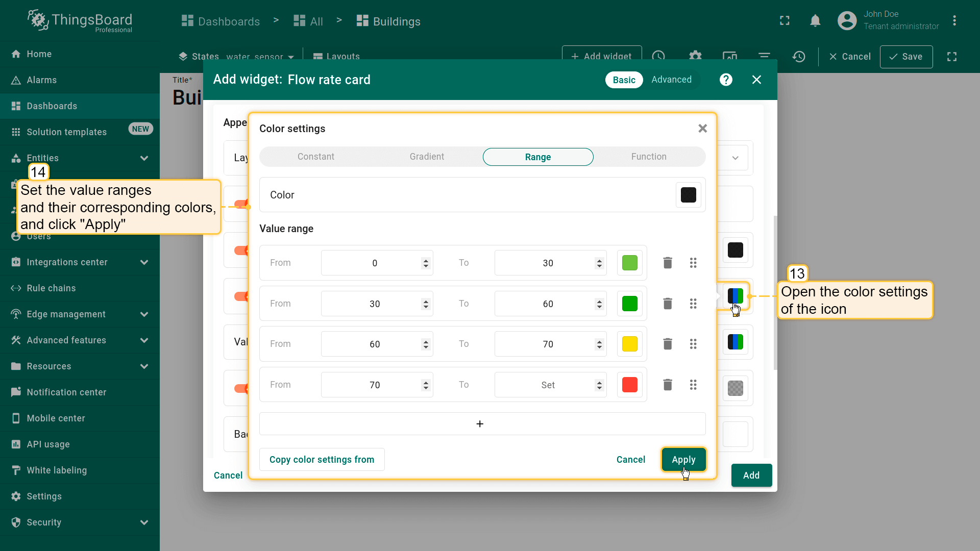The height and width of the screenshot is (551, 980).
Task: Pick the red color swatch for range 70
Action: click(x=629, y=385)
